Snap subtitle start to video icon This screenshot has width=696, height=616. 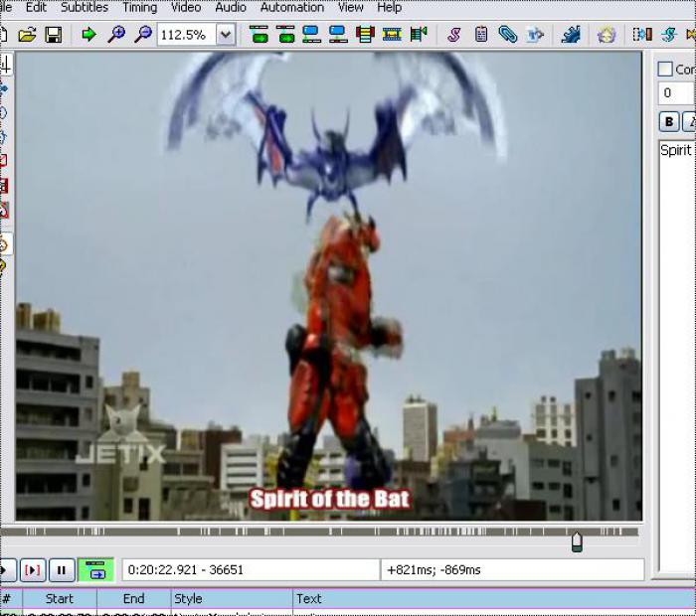click(311, 34)
